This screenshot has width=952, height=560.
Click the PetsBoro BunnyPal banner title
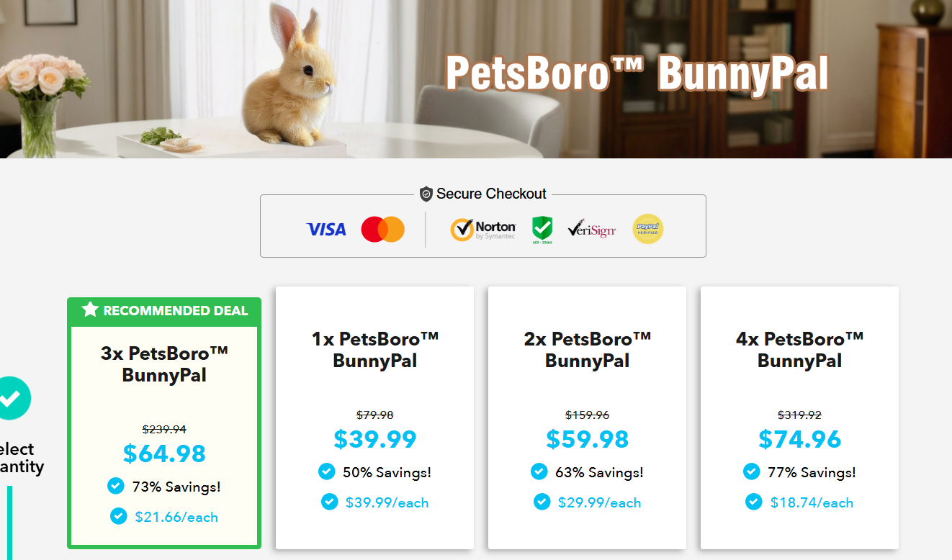[x=637, y=73]
